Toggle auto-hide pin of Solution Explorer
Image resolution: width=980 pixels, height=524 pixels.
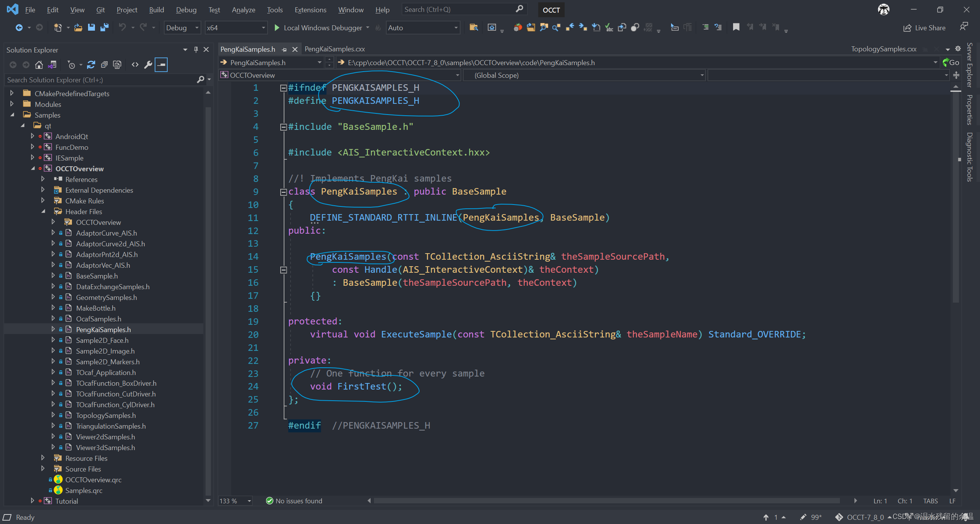196,49
